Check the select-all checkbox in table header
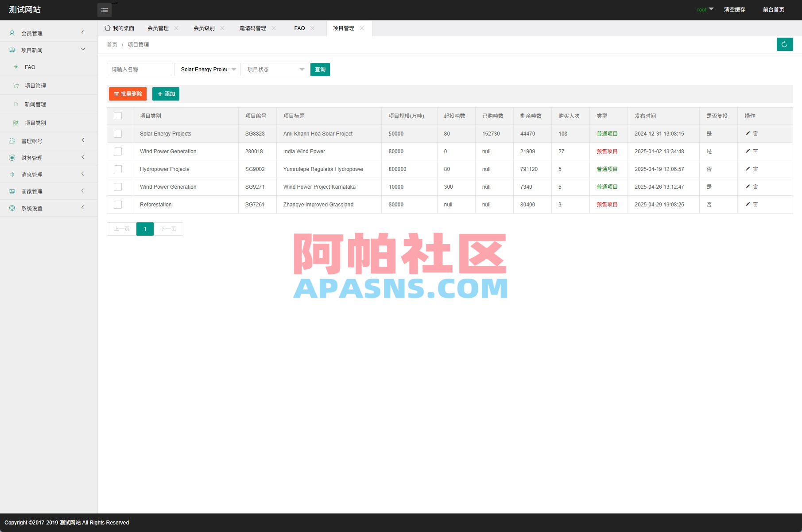The height and width of the screenshot is (532, 802). tap(118, 116)
